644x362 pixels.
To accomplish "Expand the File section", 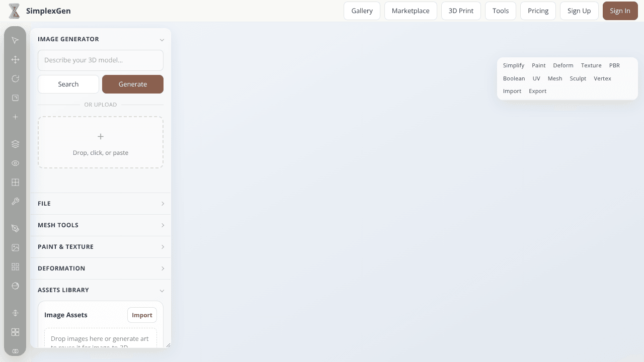I will point(101,204).
